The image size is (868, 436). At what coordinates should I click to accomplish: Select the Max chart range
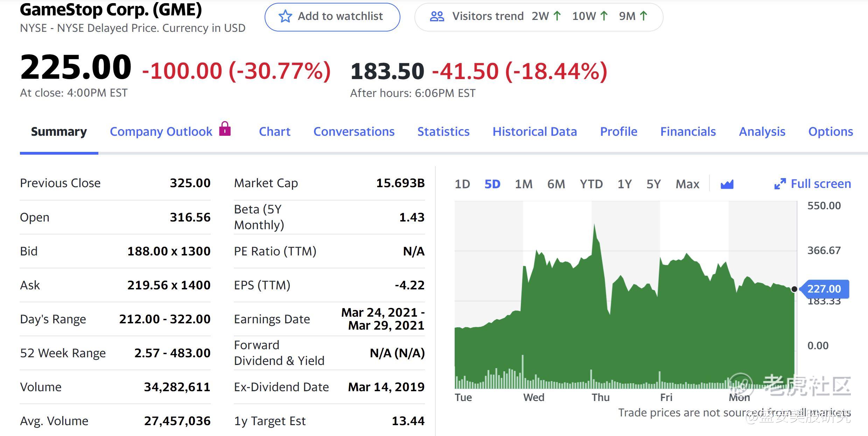(687, 184)
